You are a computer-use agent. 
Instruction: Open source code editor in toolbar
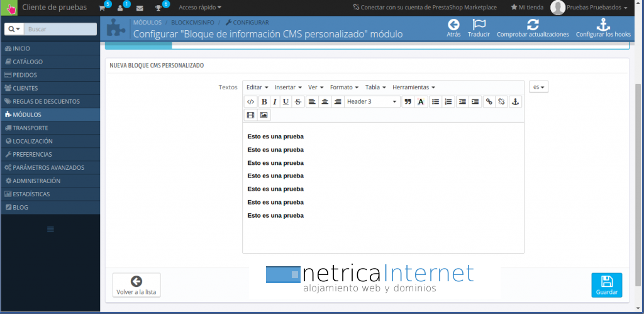(250, 102)
